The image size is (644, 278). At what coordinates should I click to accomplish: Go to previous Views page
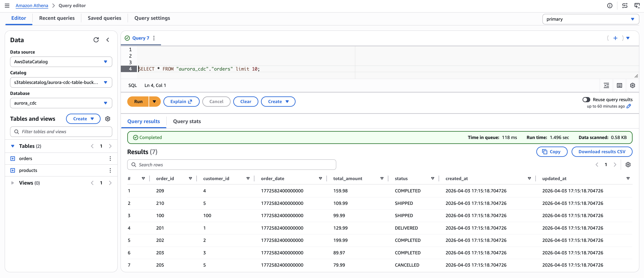(92, 183)
